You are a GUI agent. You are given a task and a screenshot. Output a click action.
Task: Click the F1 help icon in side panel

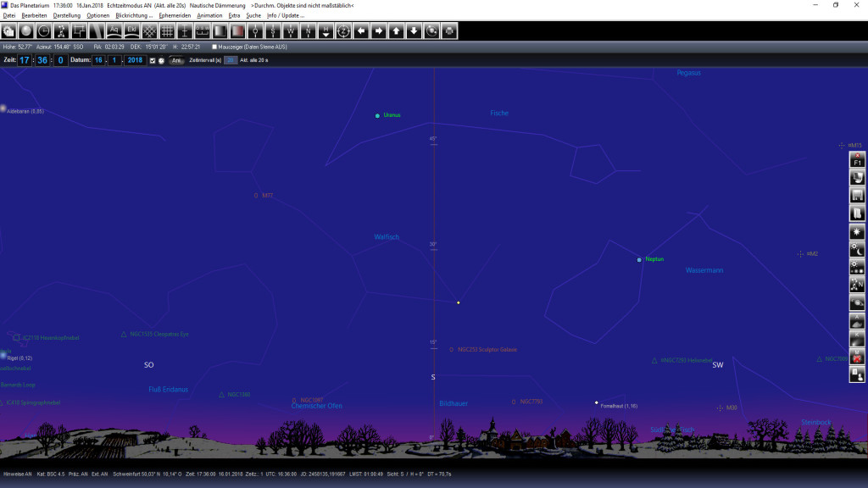click(856, 159)
